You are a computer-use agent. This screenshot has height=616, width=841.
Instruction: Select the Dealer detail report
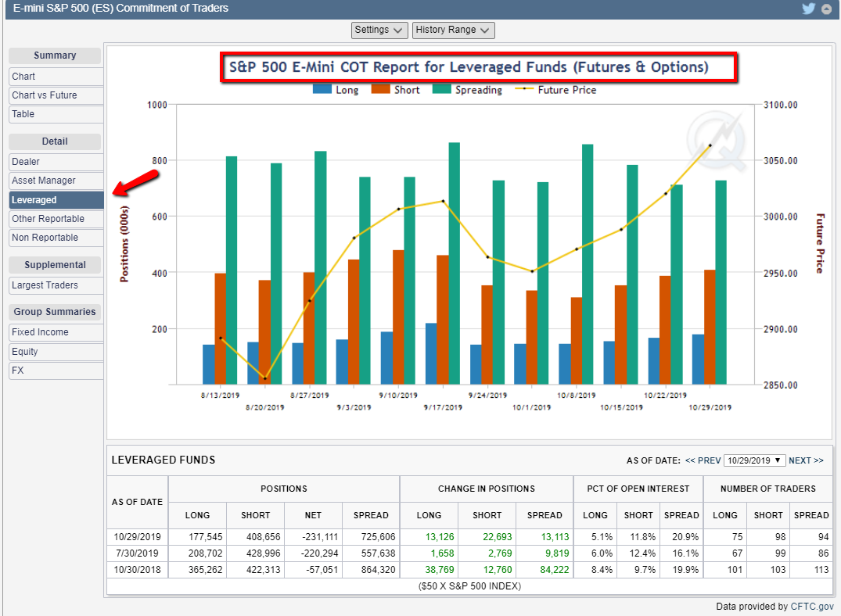(x=56, y=161)
